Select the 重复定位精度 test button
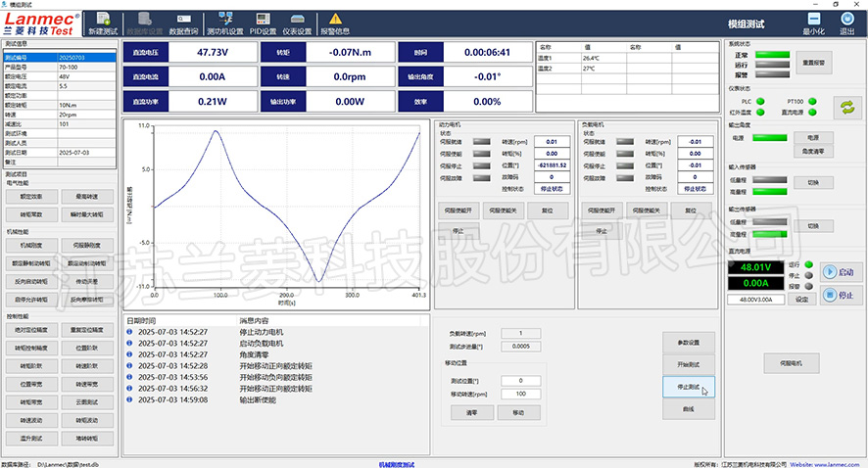 point(87,330)
